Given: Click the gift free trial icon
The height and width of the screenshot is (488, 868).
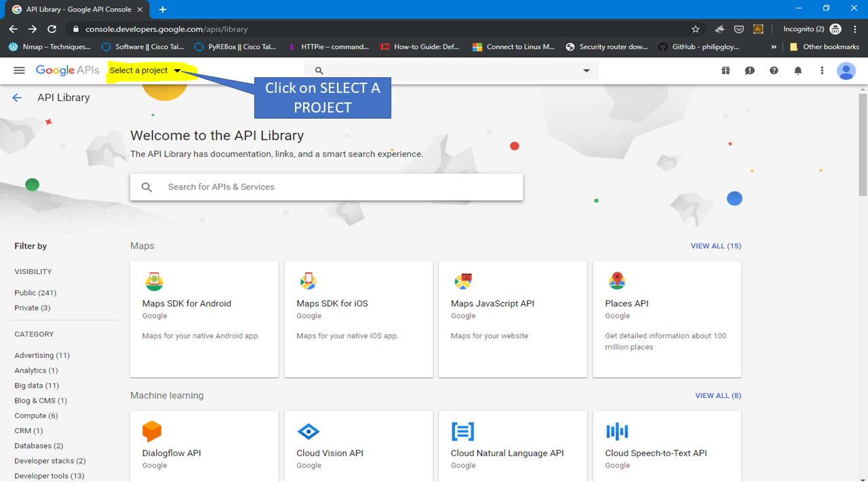Looking at the screenshot, I should (x=726, y=70).
